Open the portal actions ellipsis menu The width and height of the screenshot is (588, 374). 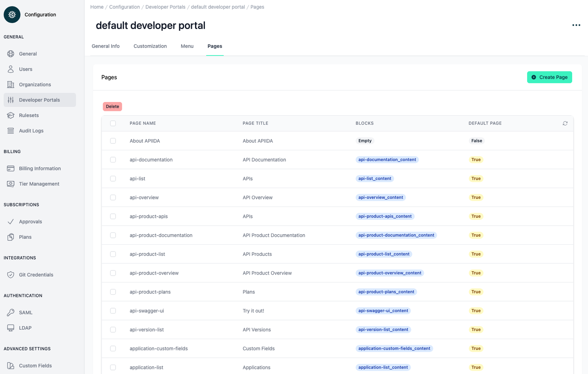click(576, 25)
